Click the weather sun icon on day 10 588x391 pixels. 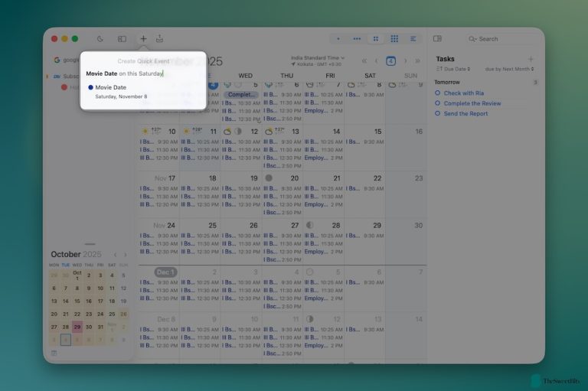(x=145, y=132)
